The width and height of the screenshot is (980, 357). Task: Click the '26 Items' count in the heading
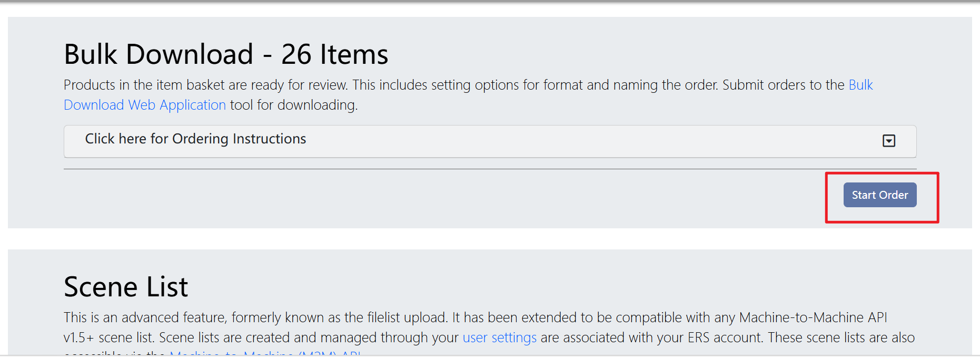(x=334, y=54)
